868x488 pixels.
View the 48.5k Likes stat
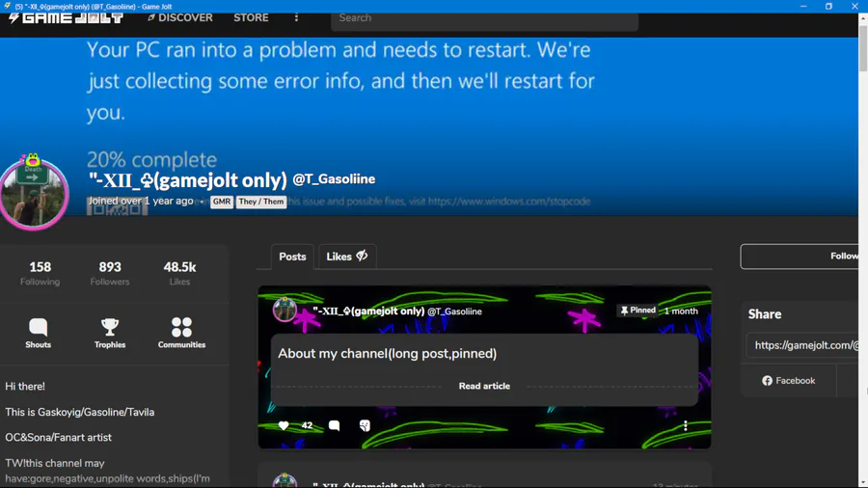pyautogui.click(x=179, y=273)
